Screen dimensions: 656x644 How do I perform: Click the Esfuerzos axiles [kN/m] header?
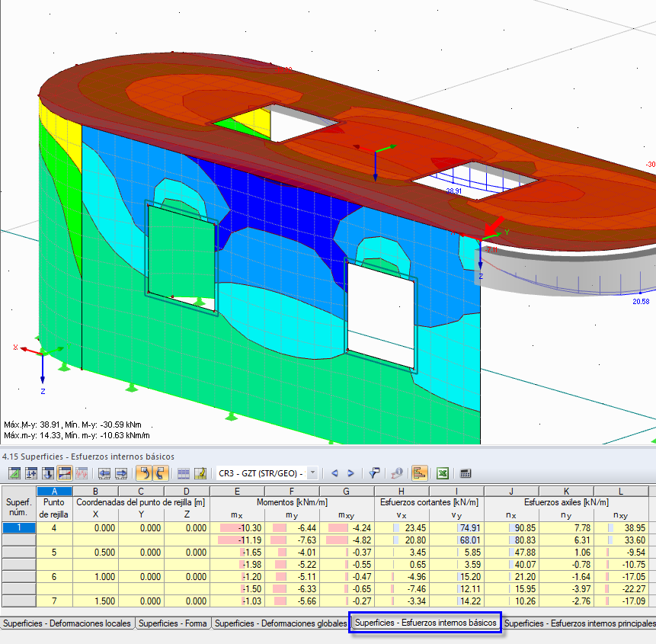[x=566, y=502]
